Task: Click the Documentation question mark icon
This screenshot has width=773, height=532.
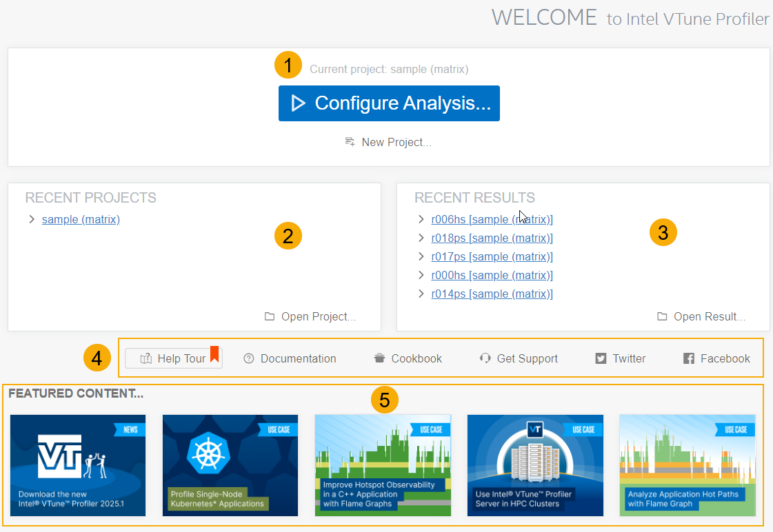Action: tap(249, 358)
